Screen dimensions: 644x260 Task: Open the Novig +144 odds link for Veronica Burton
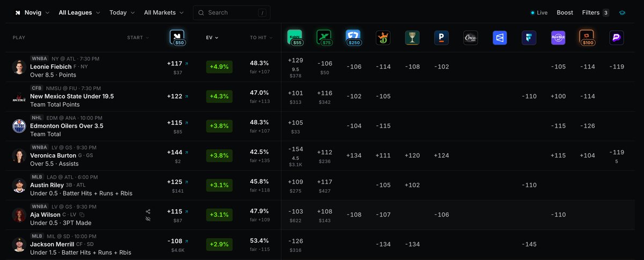pyautogui.click(x=177, y=152)
